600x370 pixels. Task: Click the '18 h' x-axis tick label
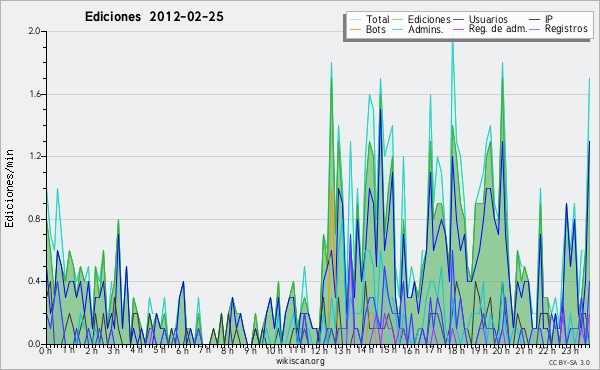click(456, 350)
